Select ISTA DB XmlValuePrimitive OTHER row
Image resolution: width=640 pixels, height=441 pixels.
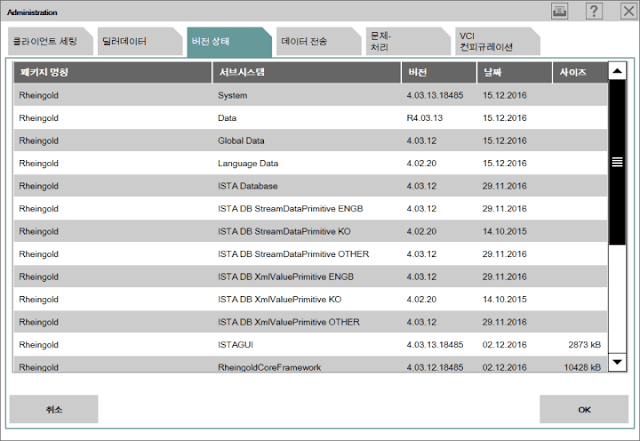[310, 322]
